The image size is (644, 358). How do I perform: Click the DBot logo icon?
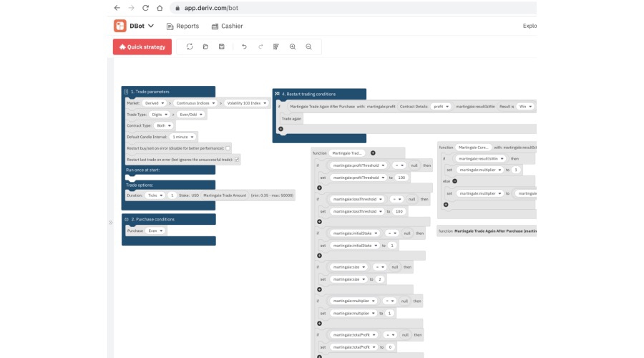[x=120, y=26]
